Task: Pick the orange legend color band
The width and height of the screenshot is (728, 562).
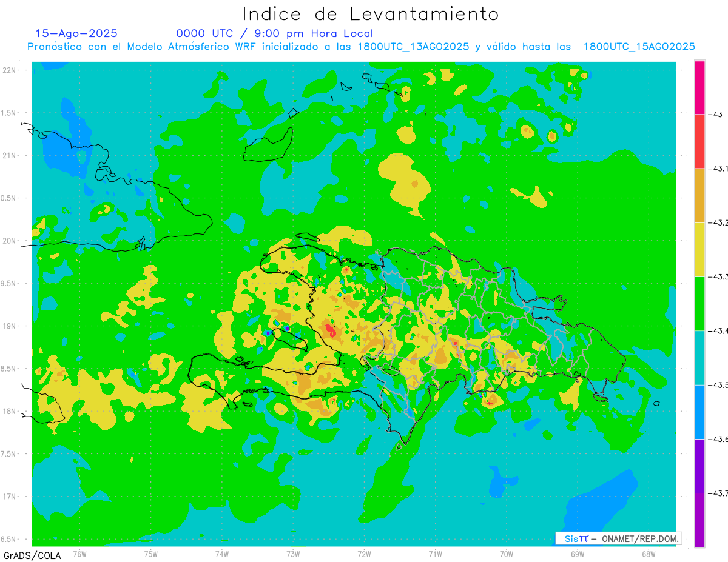Action: (x=699, y=195)
